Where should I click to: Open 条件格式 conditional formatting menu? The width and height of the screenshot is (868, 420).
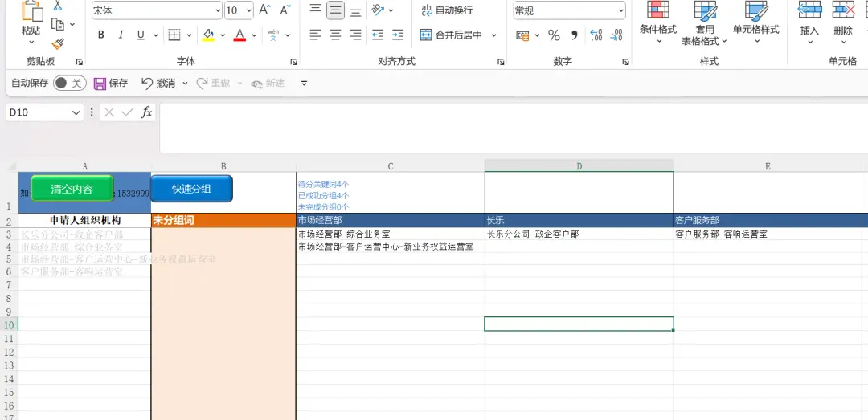[658, 23]
